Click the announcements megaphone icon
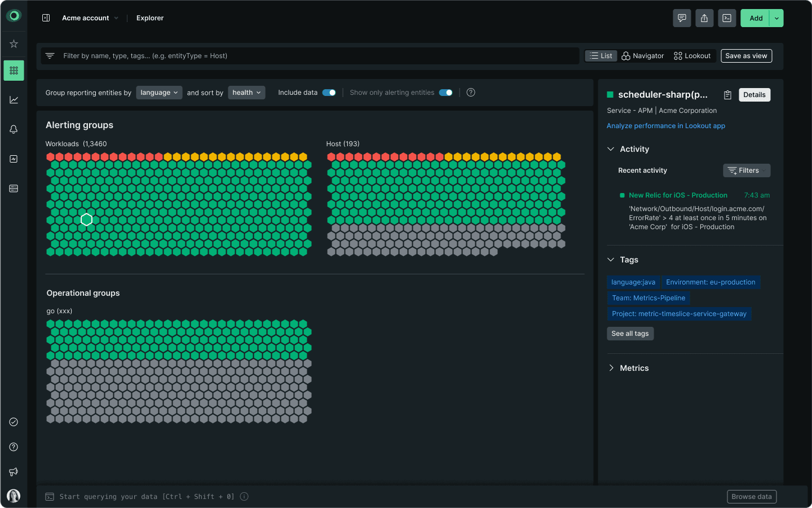Screen dimensions: 812x508 (x=14, y=472)
